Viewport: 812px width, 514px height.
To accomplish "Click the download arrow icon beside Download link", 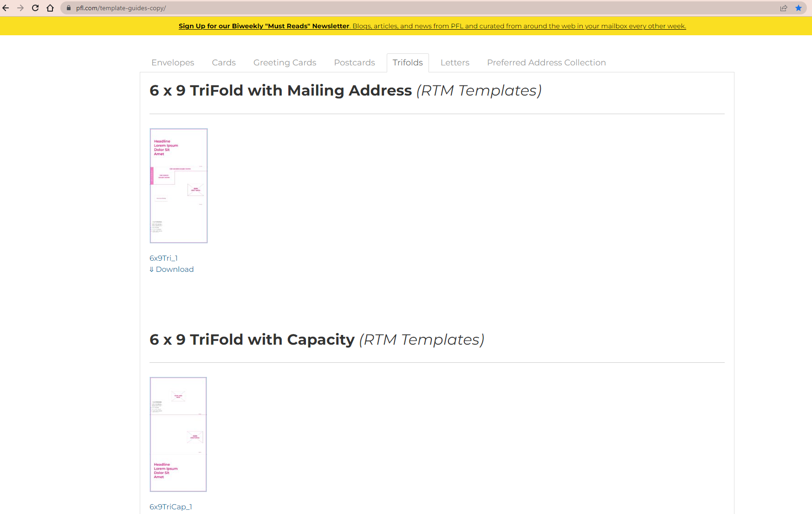I will coord(152,269).
